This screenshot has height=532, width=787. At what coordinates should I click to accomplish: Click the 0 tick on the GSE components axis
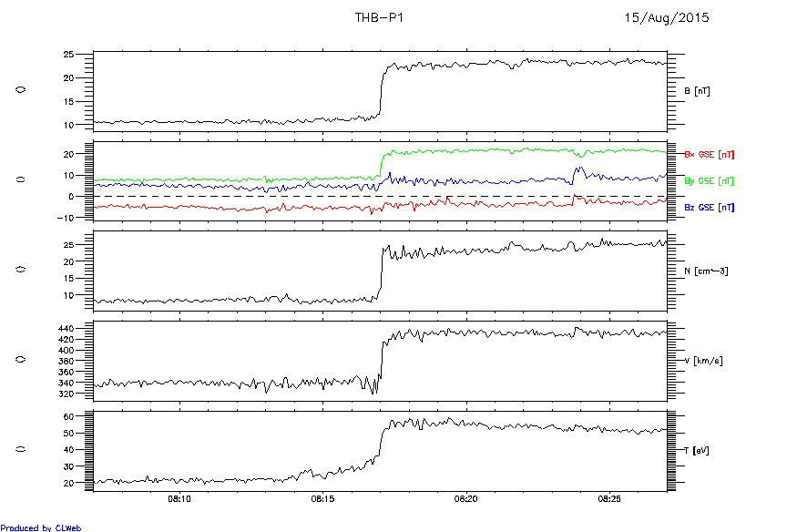tap(71, 197)
